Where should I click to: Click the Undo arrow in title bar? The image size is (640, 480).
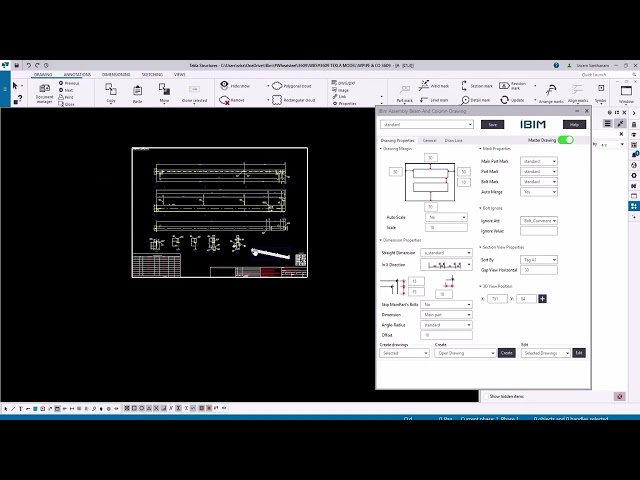pos(28,65)
